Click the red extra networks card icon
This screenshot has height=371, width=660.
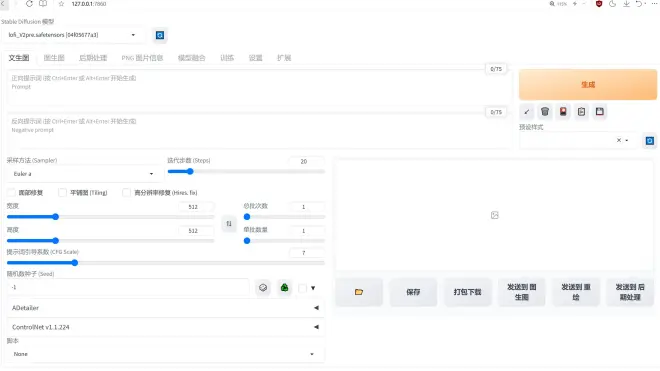point(563,112)
